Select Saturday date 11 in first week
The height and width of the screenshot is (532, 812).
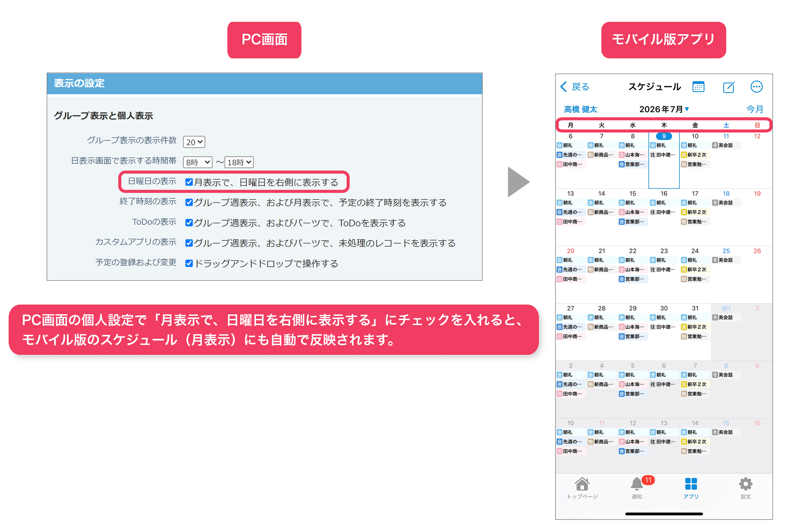click(726, 136)
